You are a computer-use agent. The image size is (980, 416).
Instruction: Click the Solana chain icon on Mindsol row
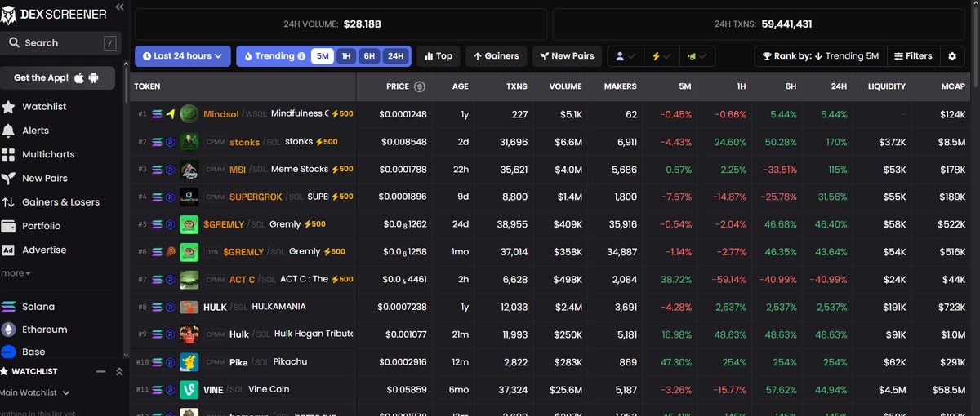[157, 114]
